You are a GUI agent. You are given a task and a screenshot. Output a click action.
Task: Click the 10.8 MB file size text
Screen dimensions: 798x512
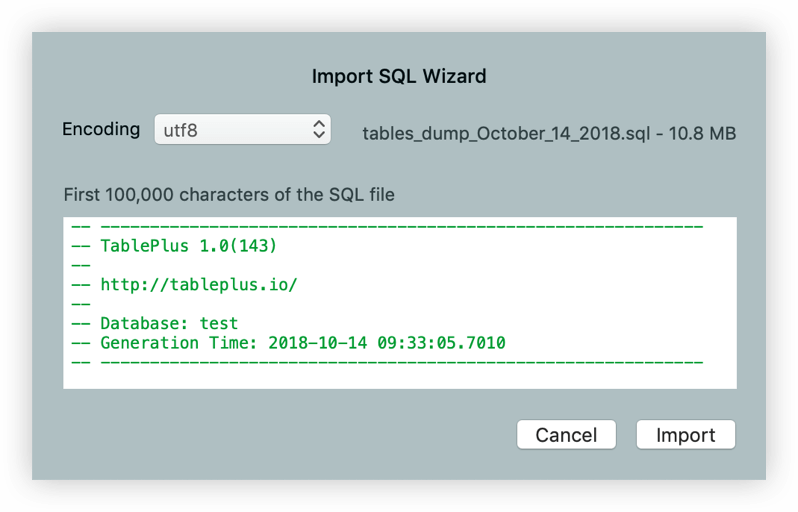[x=709, y=133]
